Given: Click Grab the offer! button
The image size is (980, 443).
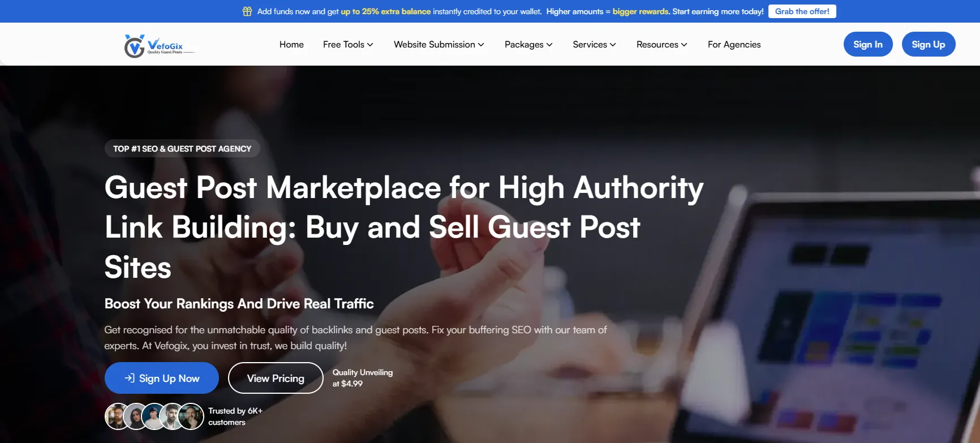Looking at the screenshot, I should pyautogui.click(x=802, y=11).
